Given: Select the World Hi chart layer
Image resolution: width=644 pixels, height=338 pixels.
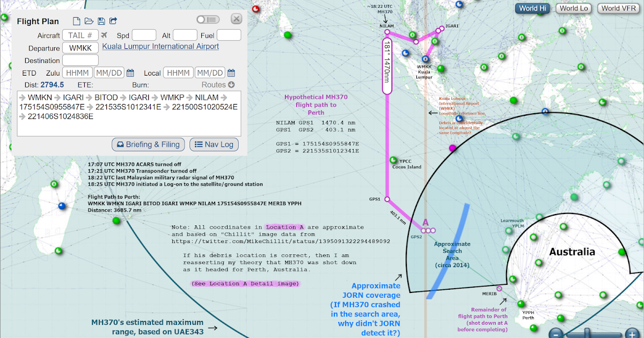Looking at the screenshot, I should pyautogui.click(x=531, y=8).
